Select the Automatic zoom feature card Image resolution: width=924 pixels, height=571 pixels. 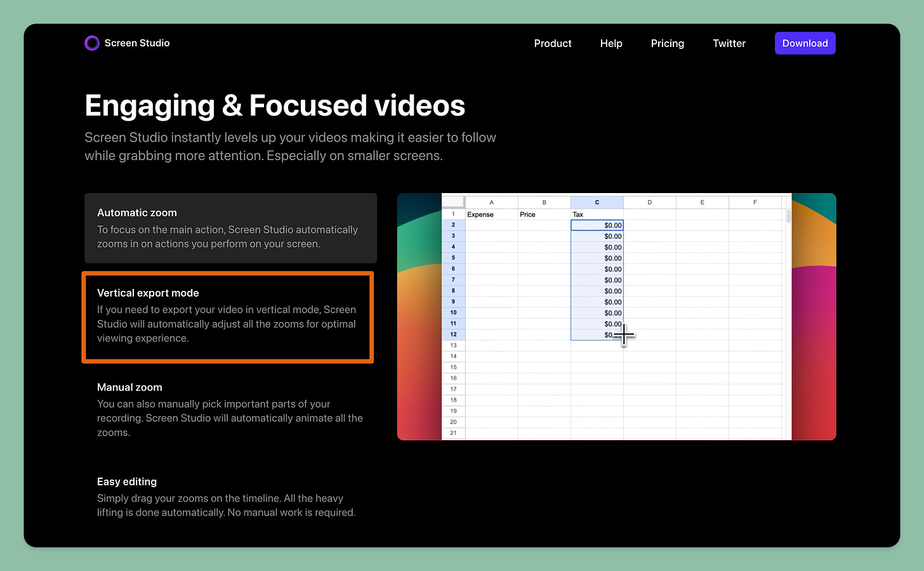point(230,228)
